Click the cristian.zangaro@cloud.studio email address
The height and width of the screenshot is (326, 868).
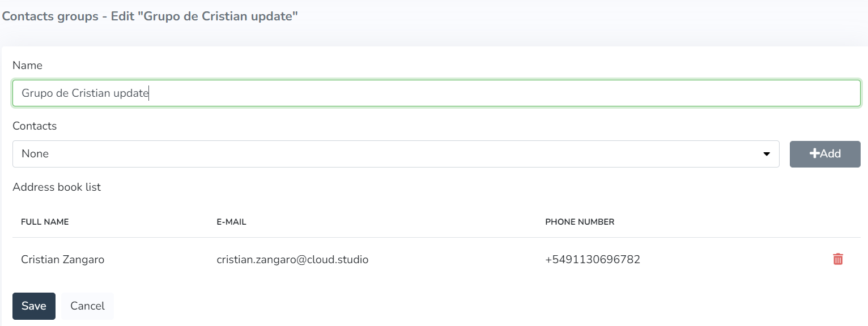click(292, 260)
